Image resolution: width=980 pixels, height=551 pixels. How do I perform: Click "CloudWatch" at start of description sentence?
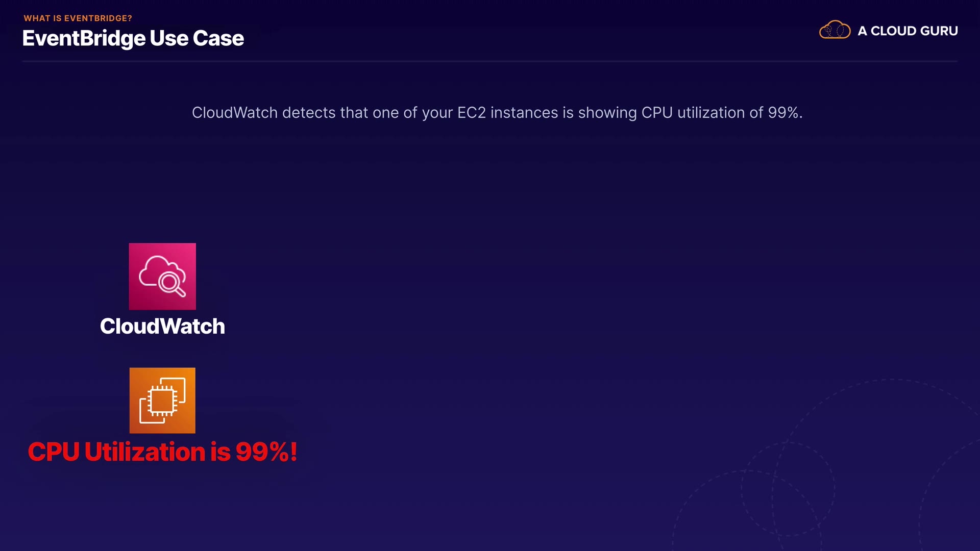235,113
